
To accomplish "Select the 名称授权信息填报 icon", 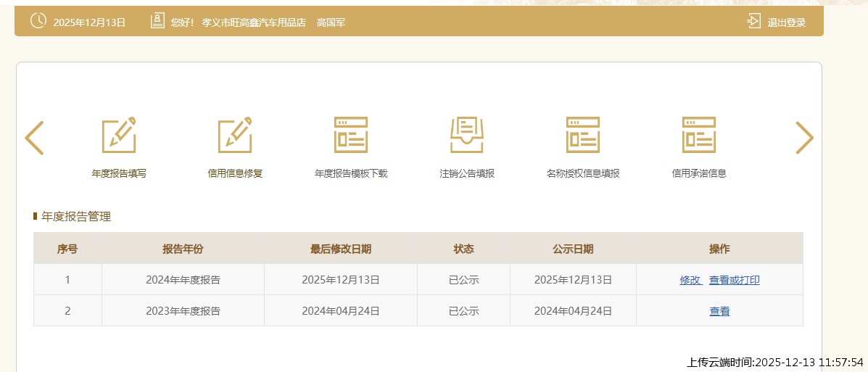I will pos(583,135).
